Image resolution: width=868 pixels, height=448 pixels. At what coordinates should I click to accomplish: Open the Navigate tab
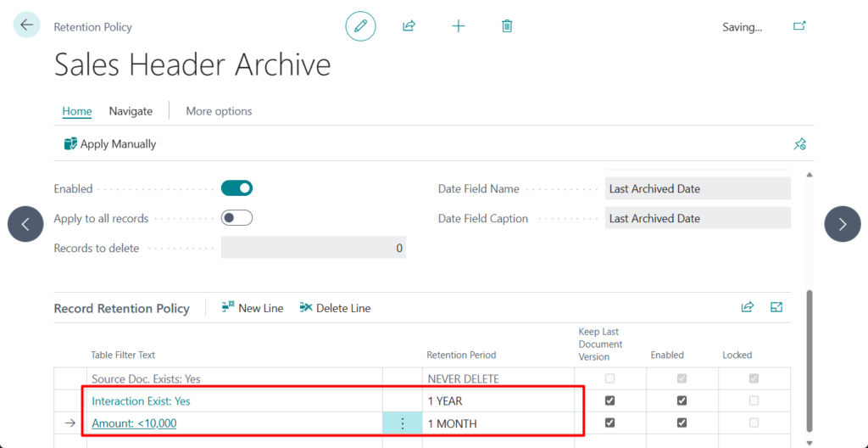pos(131,111)
